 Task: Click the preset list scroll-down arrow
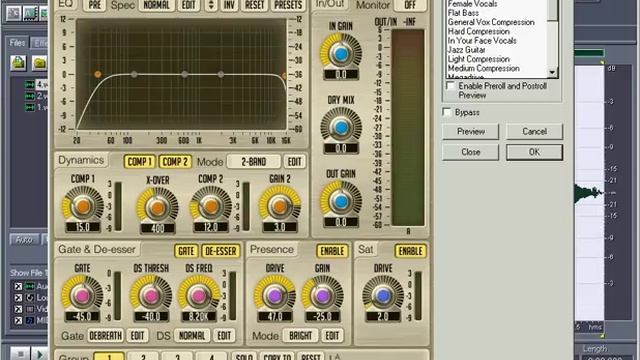(x=552, y=73)
